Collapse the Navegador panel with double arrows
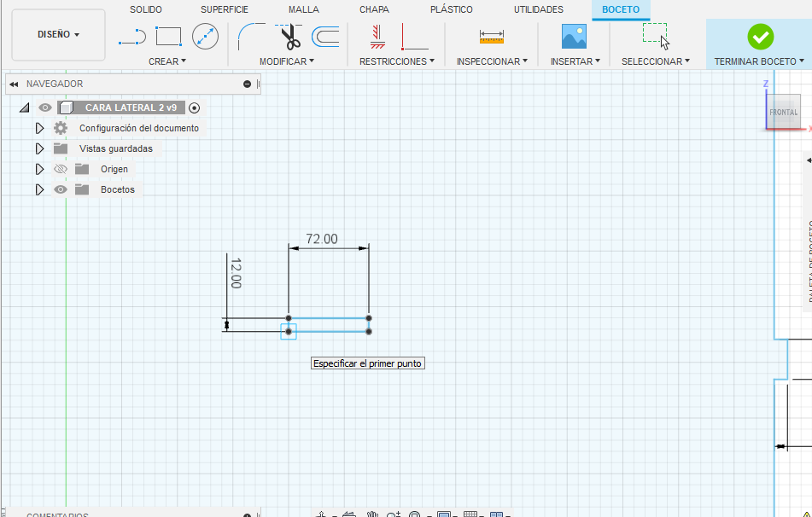 tap(14, 84)
